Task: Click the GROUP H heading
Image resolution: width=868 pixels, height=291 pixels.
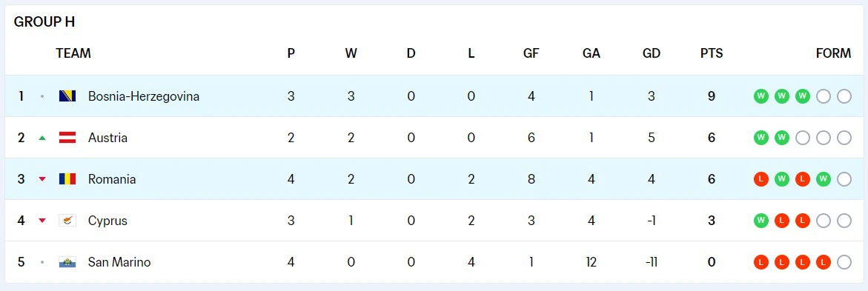Action: (x=44, y=22)
